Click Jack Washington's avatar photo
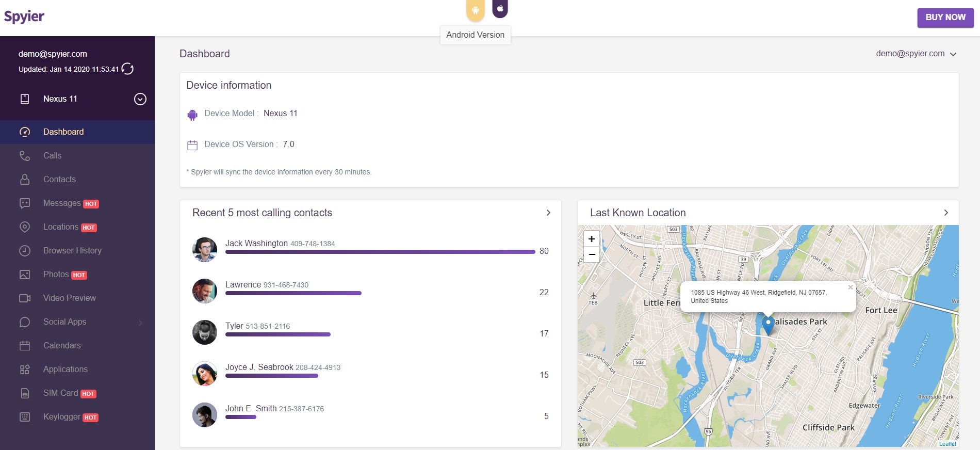The height and width of the screenshot is (450, 980). [x=205, y=250]
